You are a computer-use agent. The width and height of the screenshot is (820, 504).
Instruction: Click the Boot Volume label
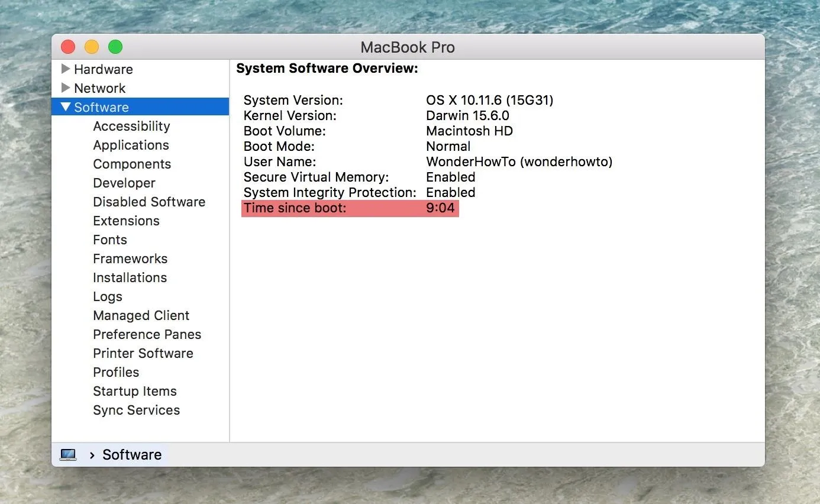click(x=285, y=131)
